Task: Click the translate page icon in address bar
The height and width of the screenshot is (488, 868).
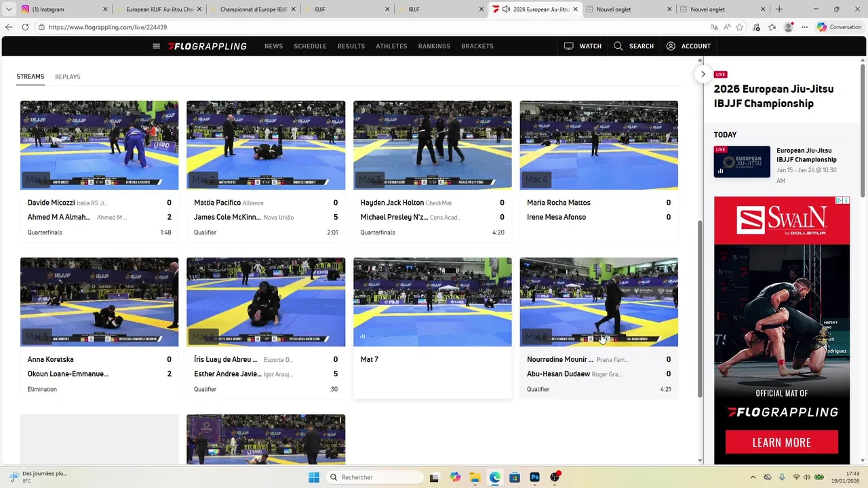Action: click(714, 27)
